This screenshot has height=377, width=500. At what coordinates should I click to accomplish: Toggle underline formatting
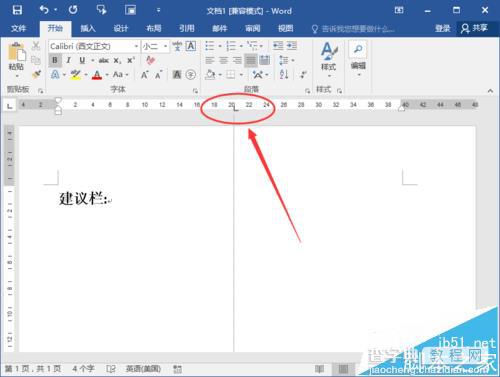coord(82,60)
